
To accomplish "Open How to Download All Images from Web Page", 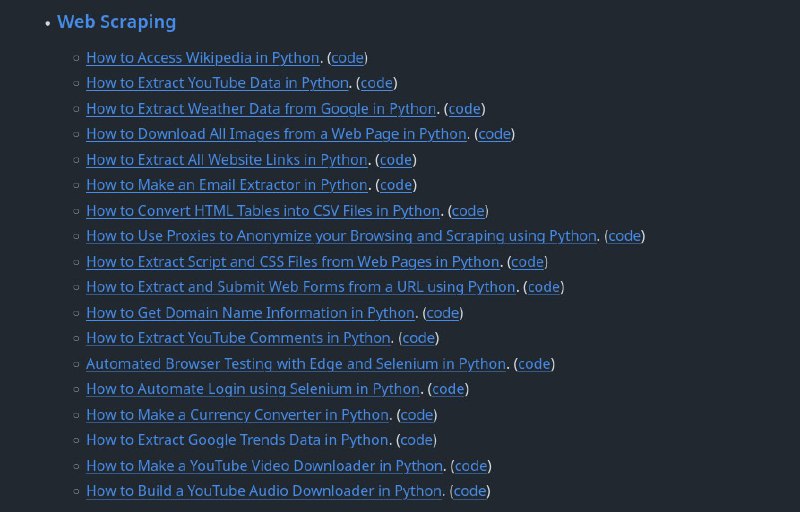I will pyautogui.click(x=277, y=134).
